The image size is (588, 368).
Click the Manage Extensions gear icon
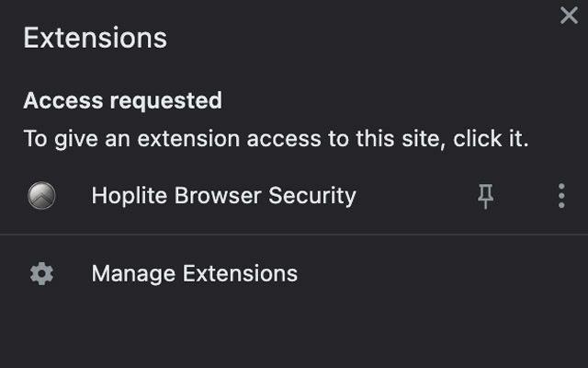[x=41, y=273]
